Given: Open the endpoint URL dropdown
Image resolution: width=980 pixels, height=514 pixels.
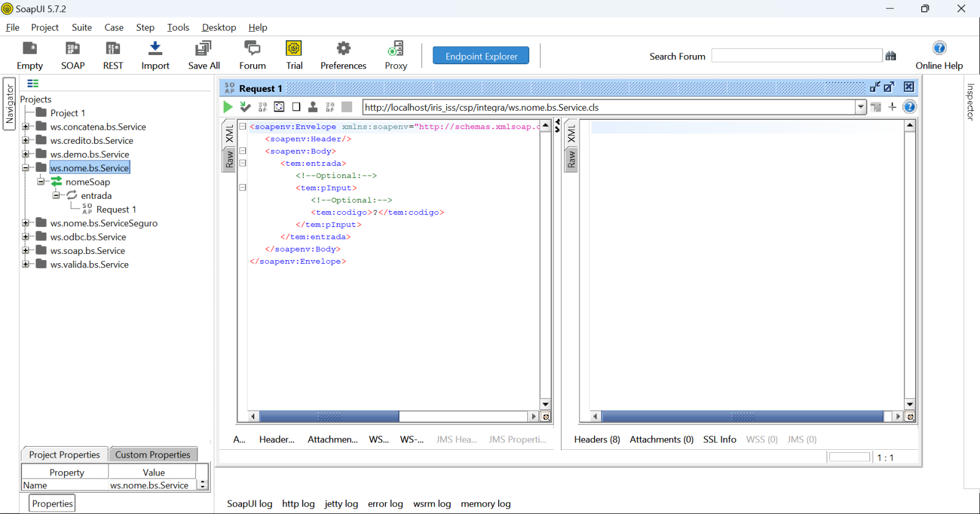Looking at the screenshot, I should [x=861, y=107].
